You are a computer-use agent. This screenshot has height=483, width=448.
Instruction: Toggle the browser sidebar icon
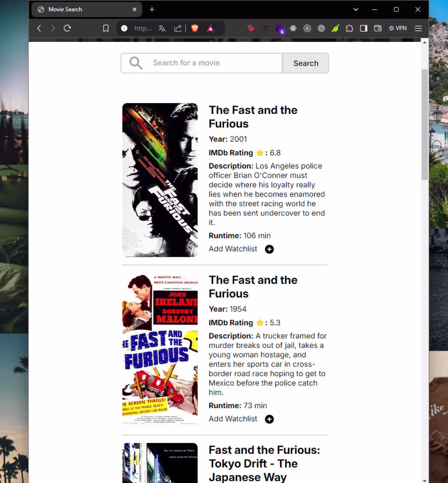[x=364, y=28]
